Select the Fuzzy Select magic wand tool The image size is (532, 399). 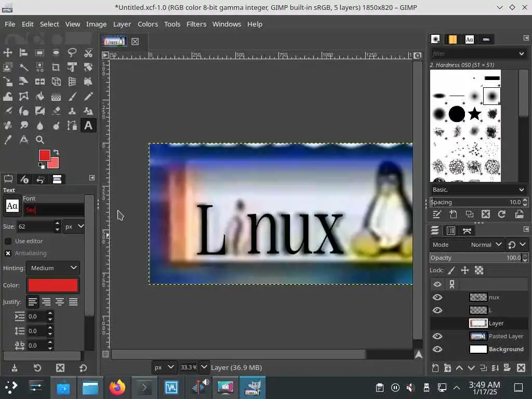pos(23,67)
